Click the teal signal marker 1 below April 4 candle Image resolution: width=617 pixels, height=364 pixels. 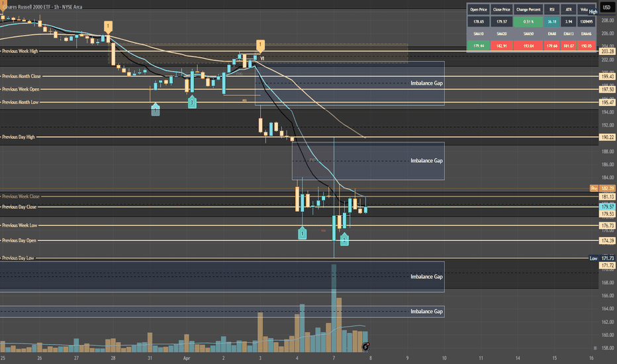point(302,233)
